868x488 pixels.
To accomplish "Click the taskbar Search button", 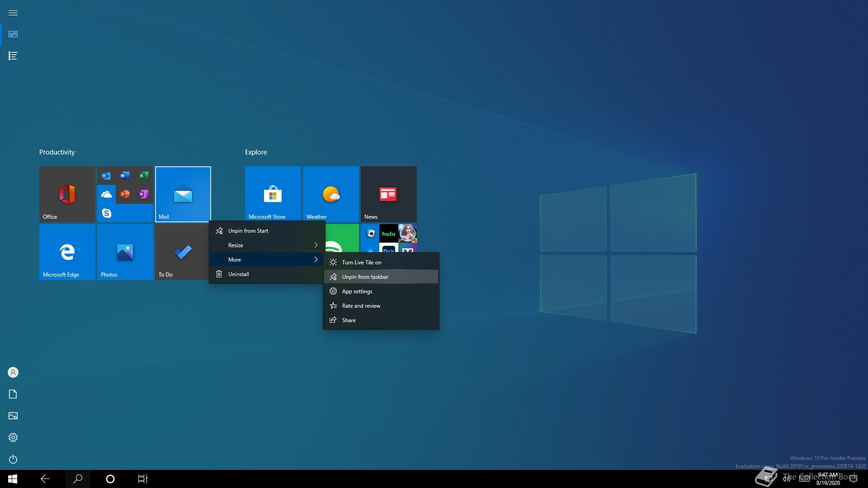I will click(x=78, y=479).
